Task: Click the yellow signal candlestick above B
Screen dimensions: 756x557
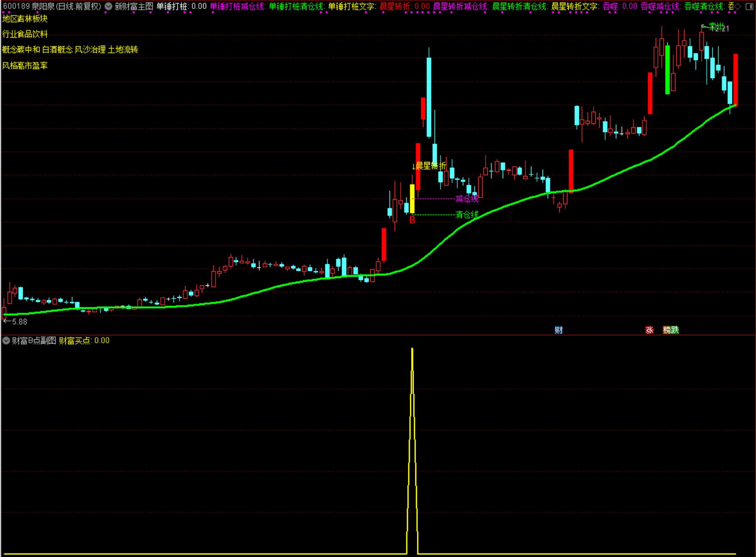Action: pos(412,199)
